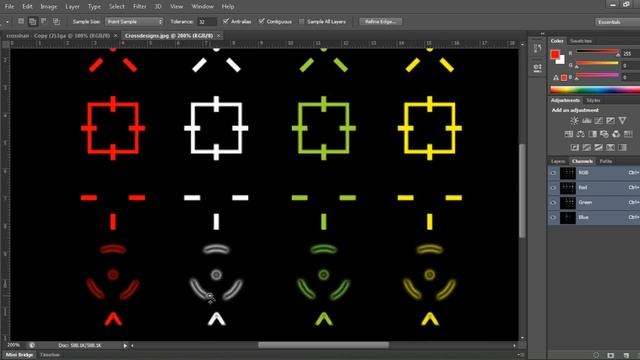Toggle the Contiguous checkbox
640x360 pixels.
pyautogui.click(x=261, y=21)
